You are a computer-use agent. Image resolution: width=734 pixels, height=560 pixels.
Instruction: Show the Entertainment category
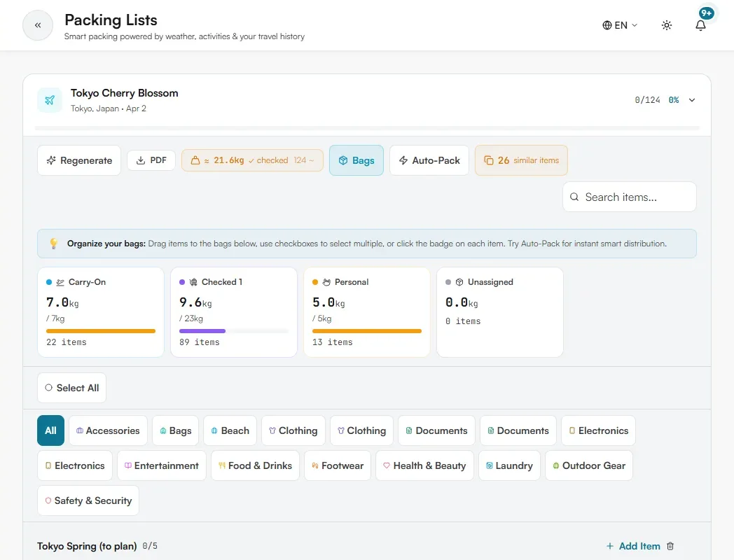point(162,465)
